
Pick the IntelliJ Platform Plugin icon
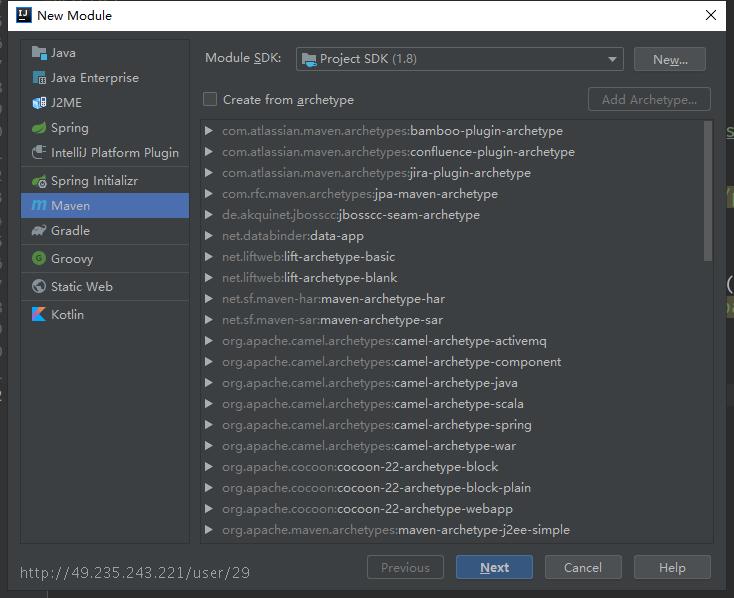coord(39,152)
